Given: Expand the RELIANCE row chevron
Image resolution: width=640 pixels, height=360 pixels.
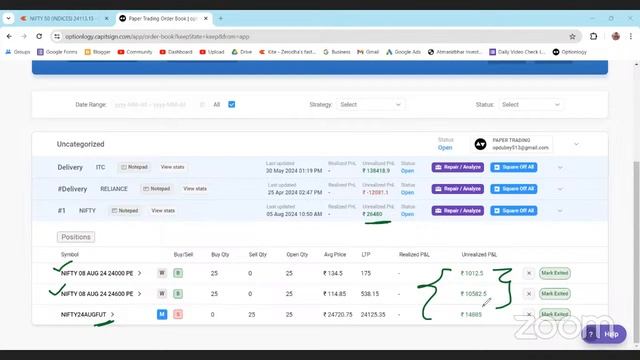Looking at the screenshot, I should (560, 189).
